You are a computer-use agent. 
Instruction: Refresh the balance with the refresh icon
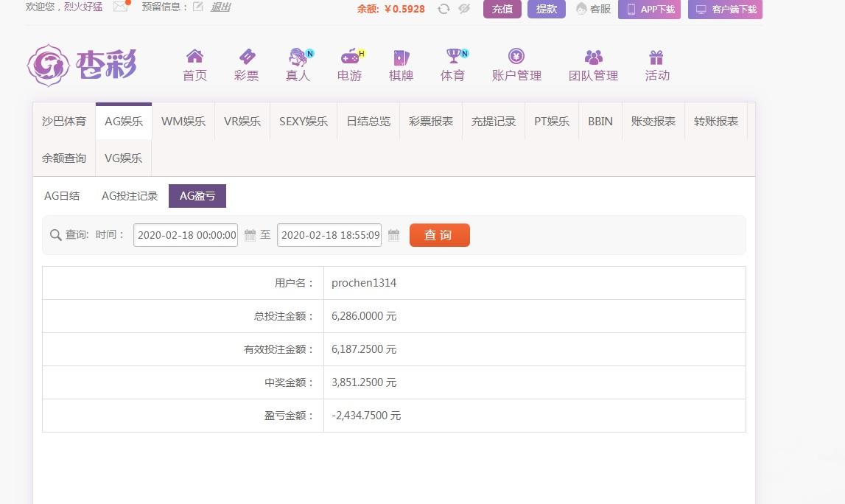click(443, 10)
